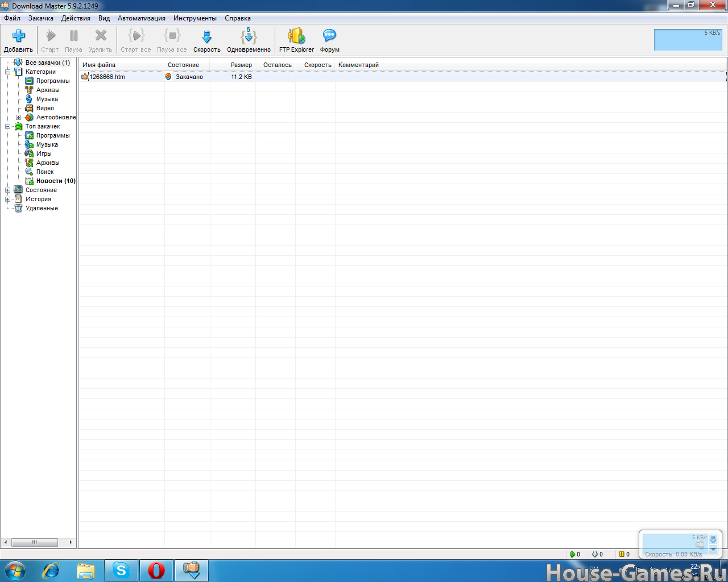
Task: Open the Windows Start menu
Action: point(15,571)
